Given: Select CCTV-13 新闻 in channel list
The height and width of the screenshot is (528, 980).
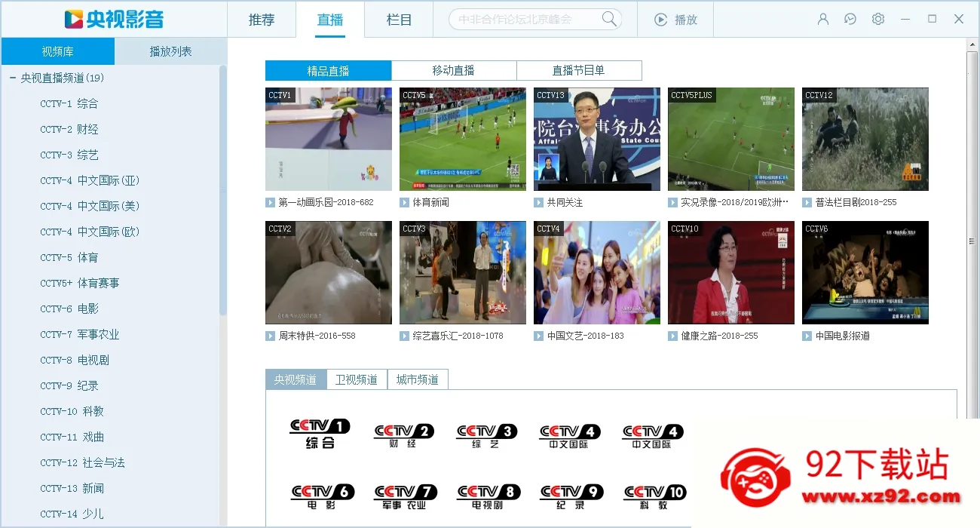Looking at the screenshot, I should click(x=72, y=488).
